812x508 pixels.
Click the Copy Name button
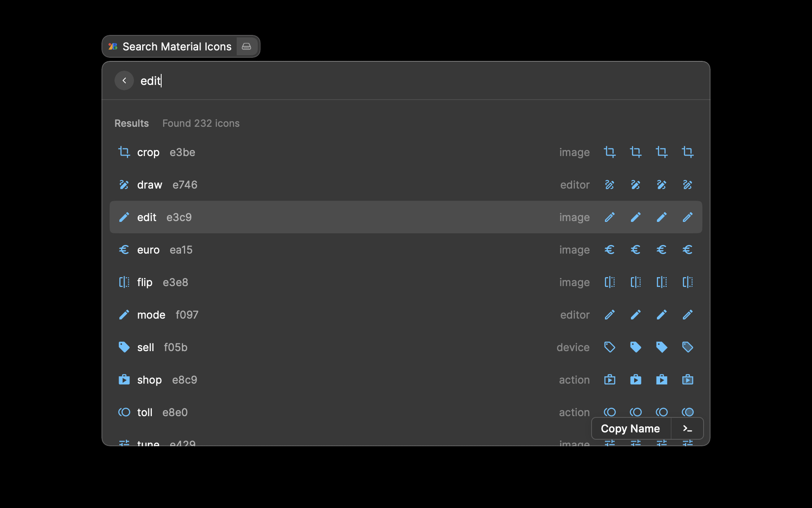630,429
